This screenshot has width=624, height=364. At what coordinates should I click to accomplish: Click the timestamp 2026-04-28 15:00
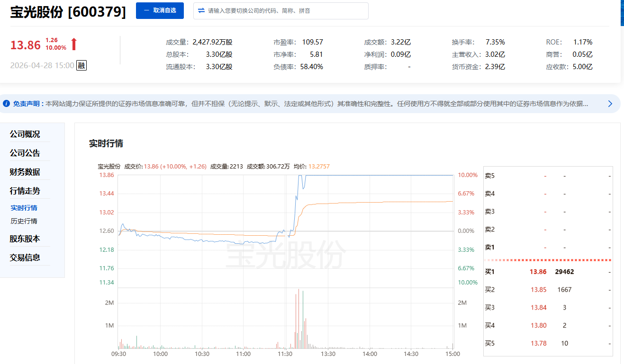pyautogui.click(x=42, y=66)
